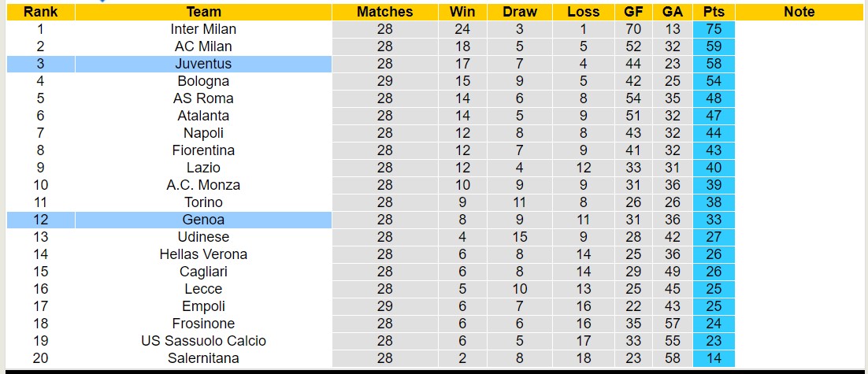Click the Rank column header

[x=39, y=12]
